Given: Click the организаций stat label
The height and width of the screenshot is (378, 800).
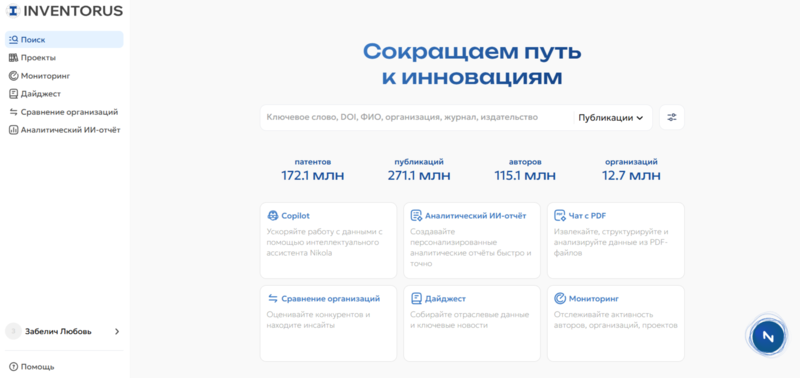Looking at the screenshot, I should tap(631, 162).
